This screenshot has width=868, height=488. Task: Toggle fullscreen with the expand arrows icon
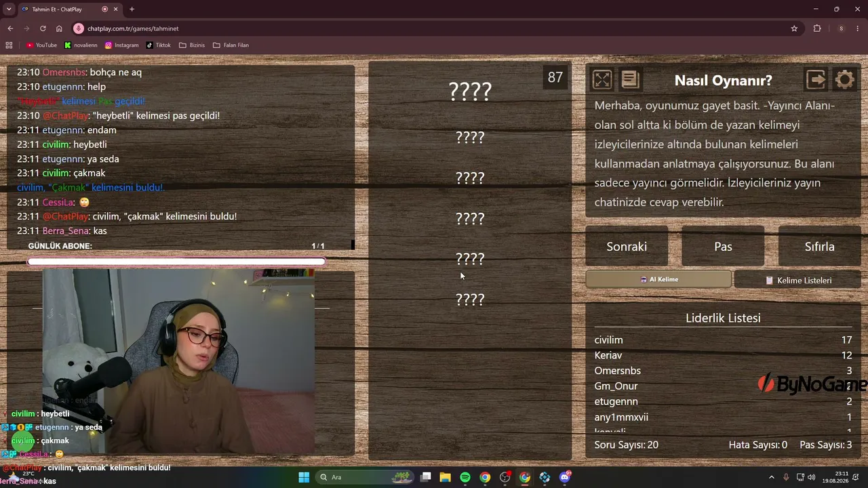pyautogui.click(x=602, y=80)
